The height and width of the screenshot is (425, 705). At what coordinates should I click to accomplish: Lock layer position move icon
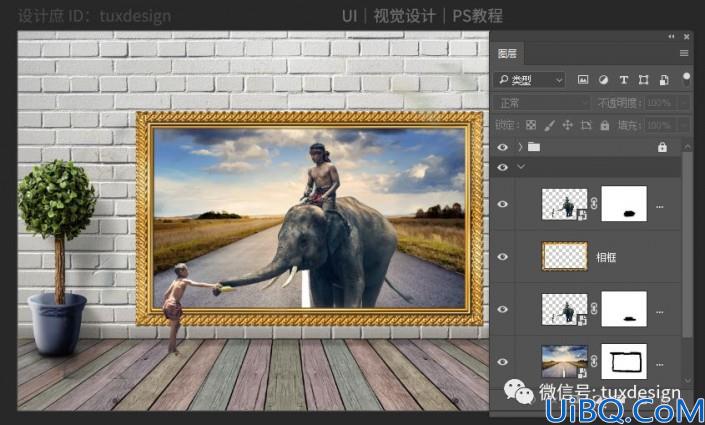pyautogui.click(x=567, y=125)
